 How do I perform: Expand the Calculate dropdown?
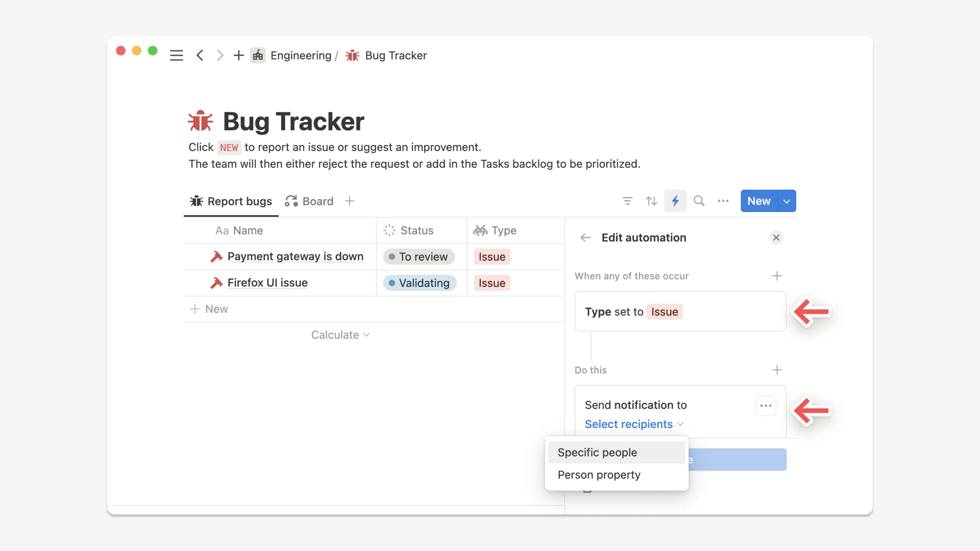[340, 335]
